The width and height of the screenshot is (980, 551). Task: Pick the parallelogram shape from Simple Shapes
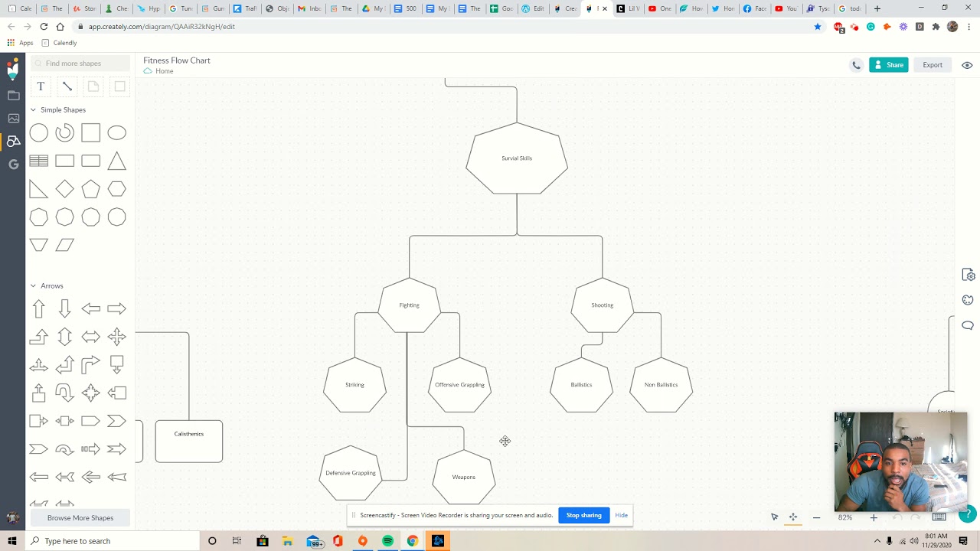(65, 245)
